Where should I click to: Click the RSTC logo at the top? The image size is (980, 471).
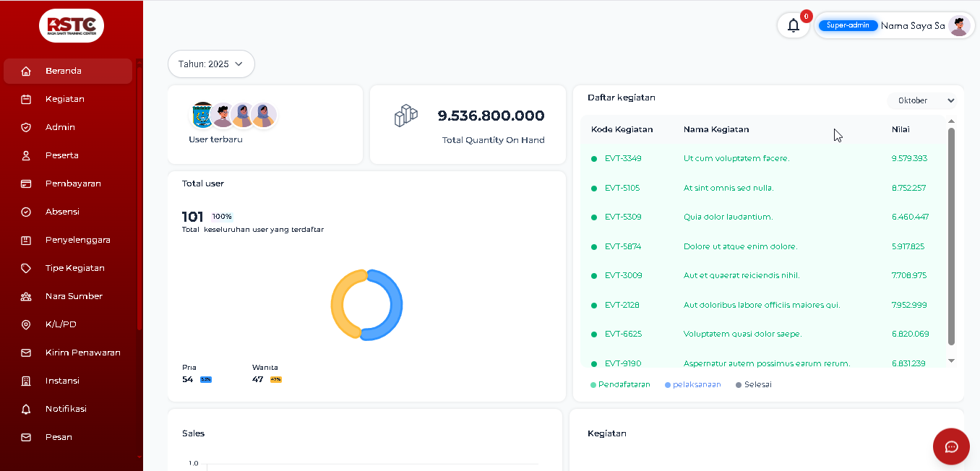pyautogui.click(x=71, y=25)
